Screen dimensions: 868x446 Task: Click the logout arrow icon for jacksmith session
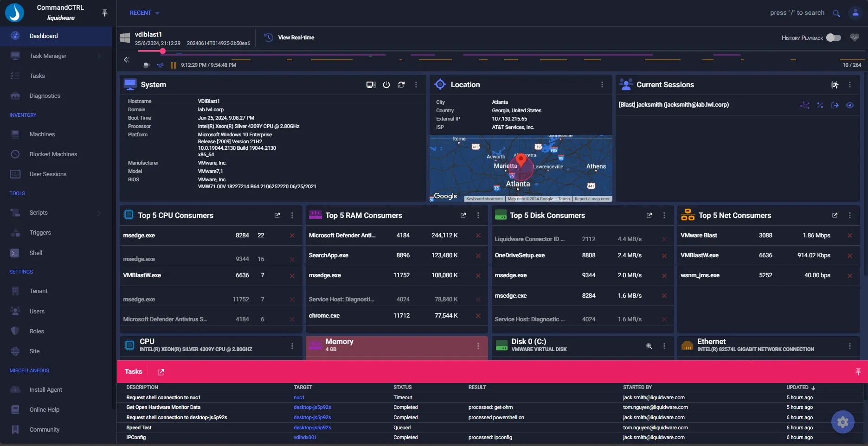(835, 105)
